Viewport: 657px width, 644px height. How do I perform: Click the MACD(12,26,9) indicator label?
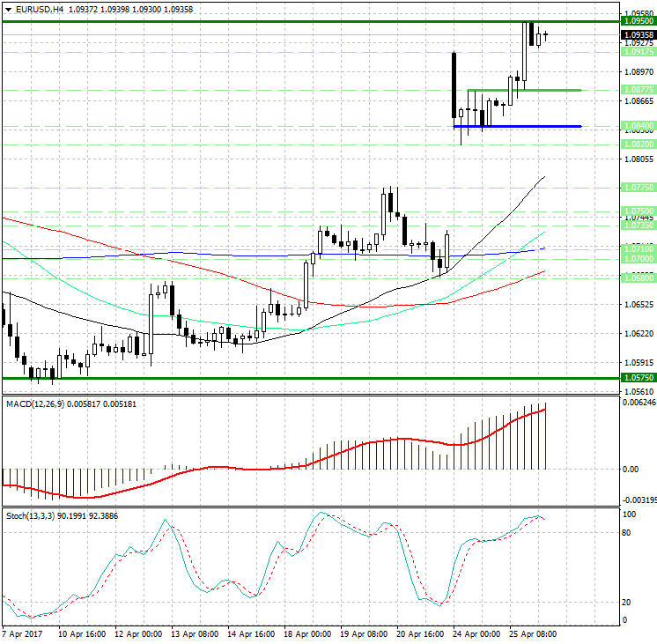(x=35, y=404)
